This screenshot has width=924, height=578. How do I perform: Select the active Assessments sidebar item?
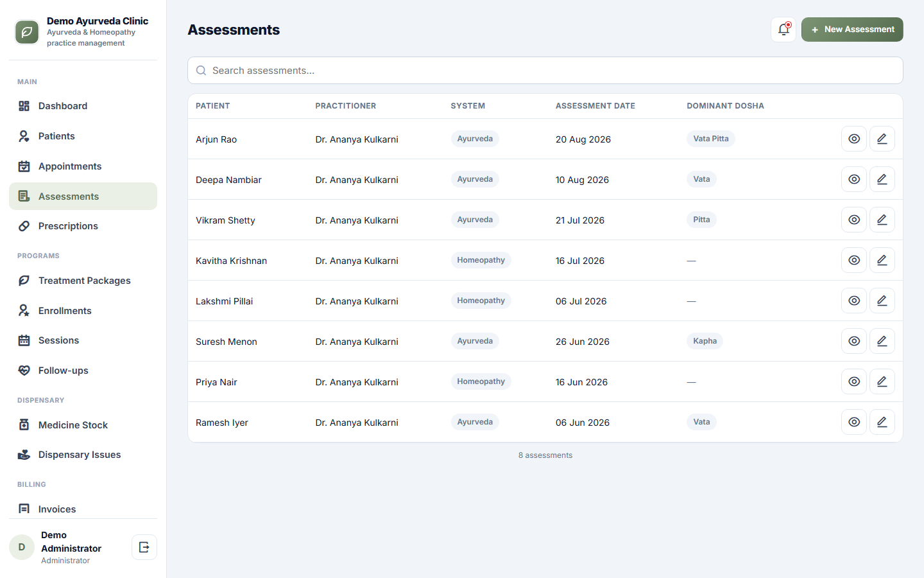pyautogui.click(x=83, y=197)
